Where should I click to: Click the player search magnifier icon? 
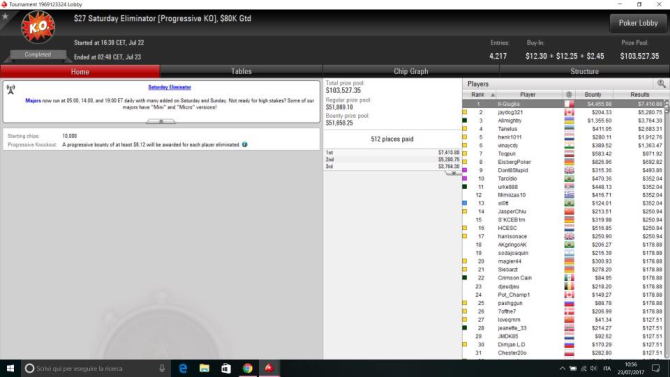[x=661, y=84]
